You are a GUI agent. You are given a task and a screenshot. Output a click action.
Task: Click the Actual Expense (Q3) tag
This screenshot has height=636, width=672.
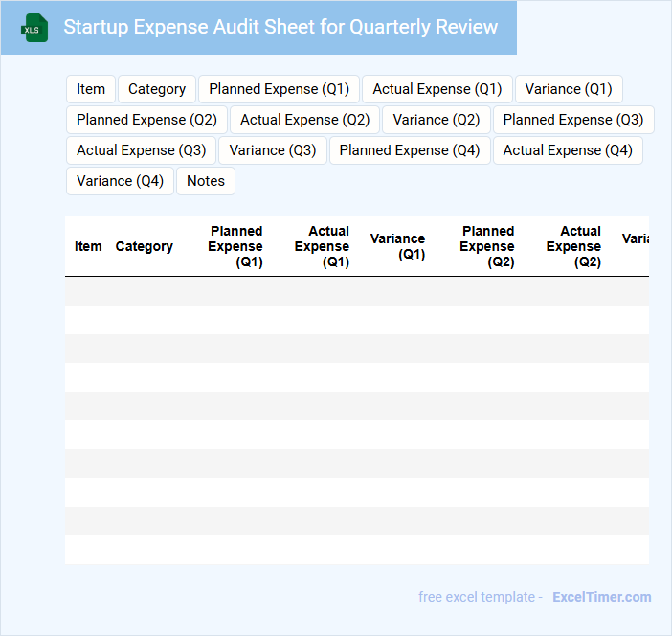pyautogui.click(x=141, y=150)
